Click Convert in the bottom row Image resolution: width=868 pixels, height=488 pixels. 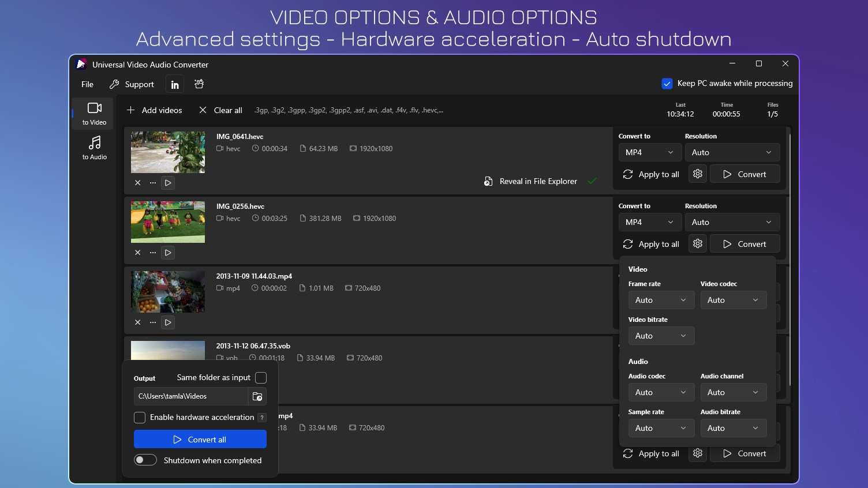745,453
